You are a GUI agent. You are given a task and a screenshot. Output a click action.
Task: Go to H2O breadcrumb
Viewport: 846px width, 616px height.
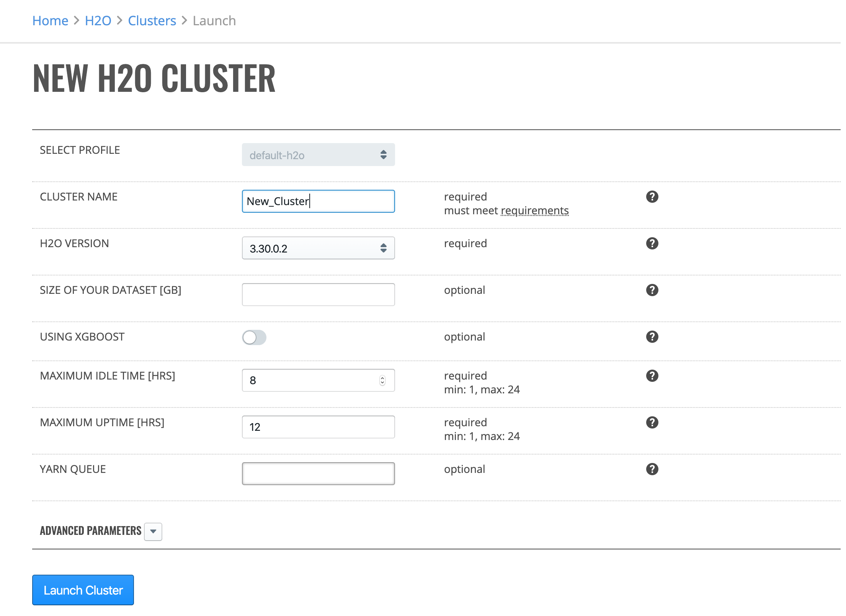point(98,21)
